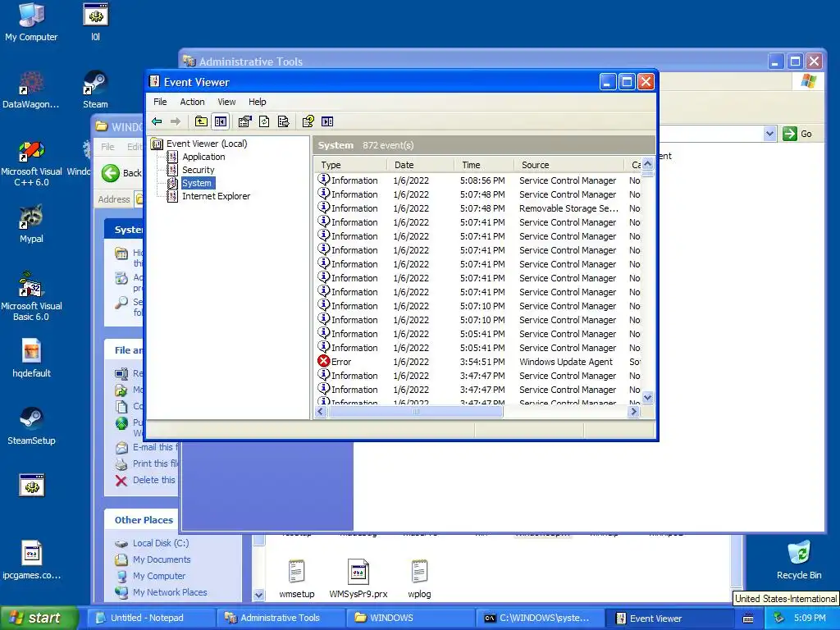Viewport: 840px width, 630px height.
Task: Select the Recycle Bin desktop icon
Action: 799,559
